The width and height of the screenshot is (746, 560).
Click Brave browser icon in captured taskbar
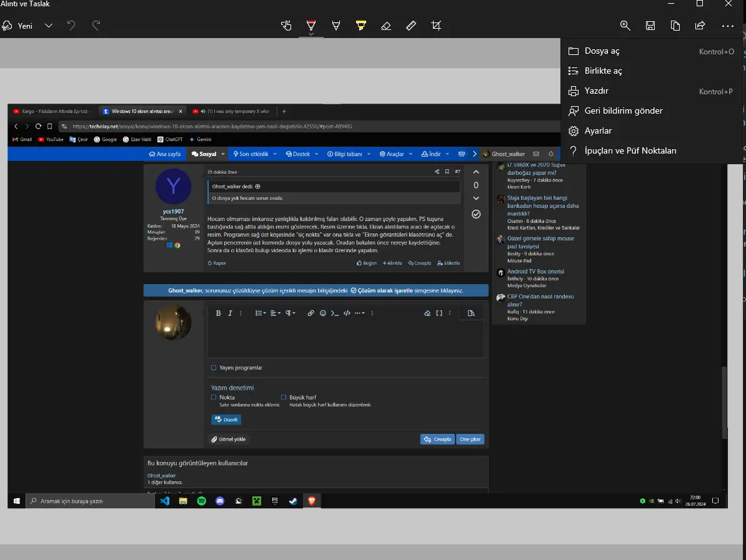312,501
